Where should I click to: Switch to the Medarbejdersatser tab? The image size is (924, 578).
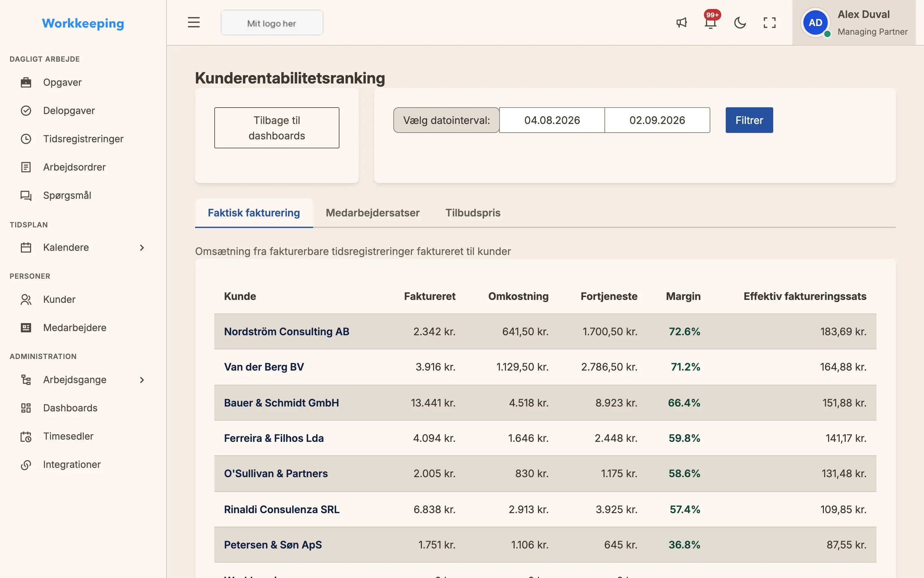coord(372,213)
